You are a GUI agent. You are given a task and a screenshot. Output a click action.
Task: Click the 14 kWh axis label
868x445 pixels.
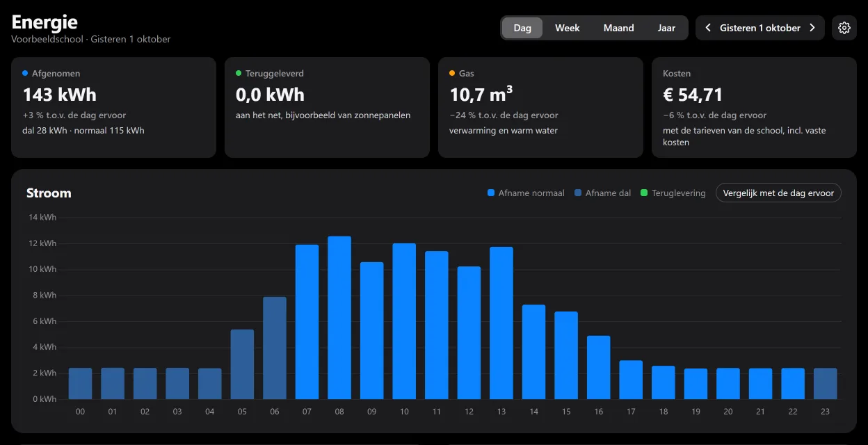[42, 218]
